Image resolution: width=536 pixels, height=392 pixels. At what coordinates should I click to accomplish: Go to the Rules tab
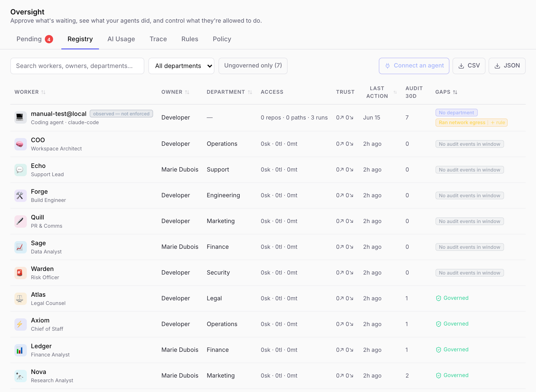(190, 39)
